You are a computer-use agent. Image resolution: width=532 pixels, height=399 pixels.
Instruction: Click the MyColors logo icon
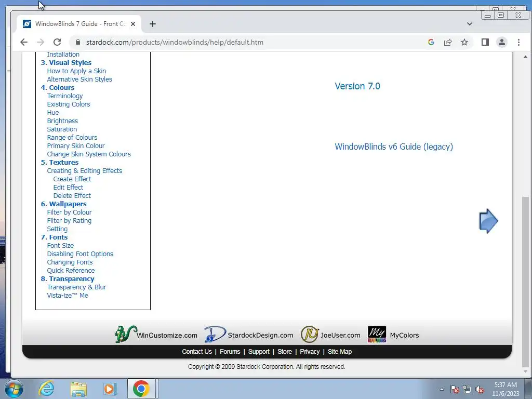[x=377, y=334]
